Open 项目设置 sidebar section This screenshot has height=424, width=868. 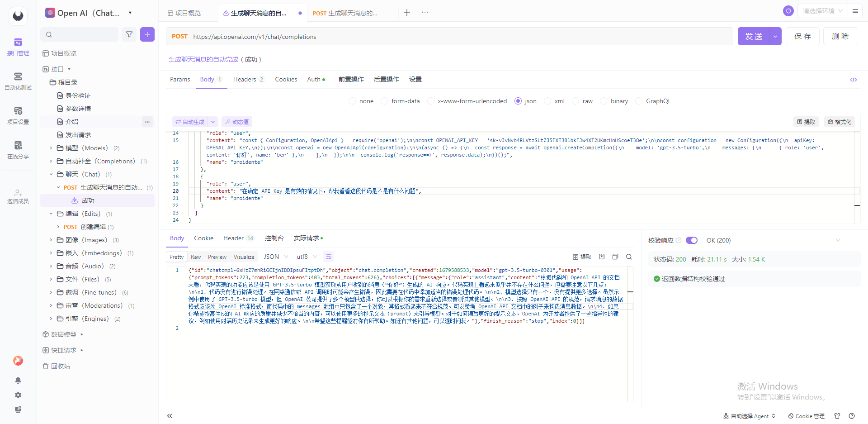coord(18,116)
